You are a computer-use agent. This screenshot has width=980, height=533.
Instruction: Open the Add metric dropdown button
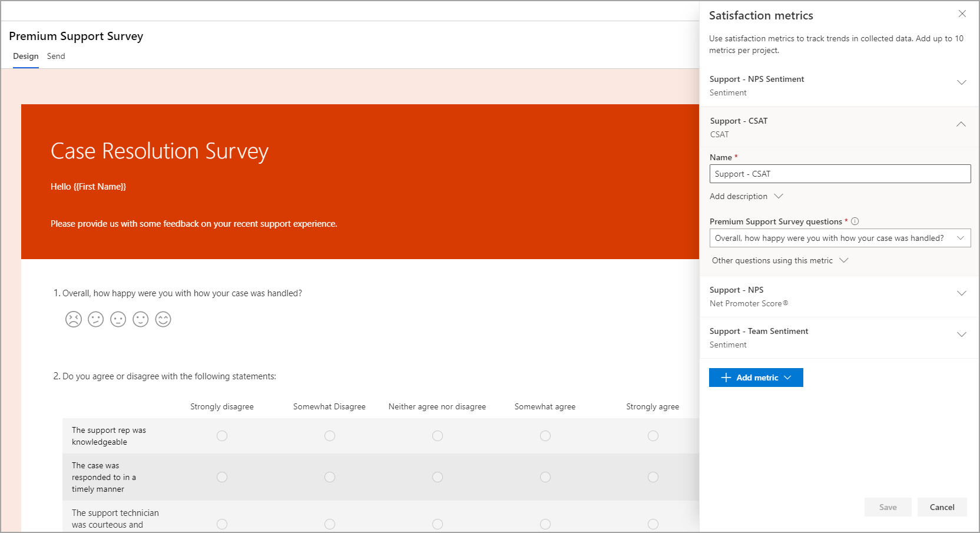(x=756, y=378)
